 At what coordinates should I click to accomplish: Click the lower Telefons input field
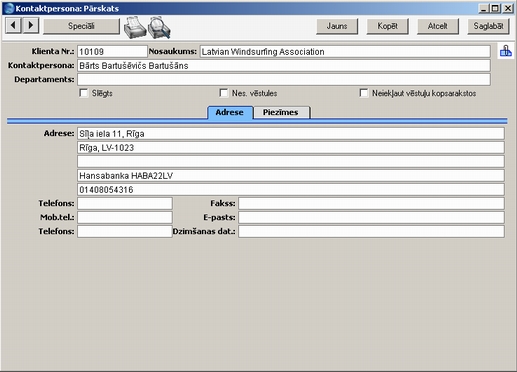[x=125, y=231]
